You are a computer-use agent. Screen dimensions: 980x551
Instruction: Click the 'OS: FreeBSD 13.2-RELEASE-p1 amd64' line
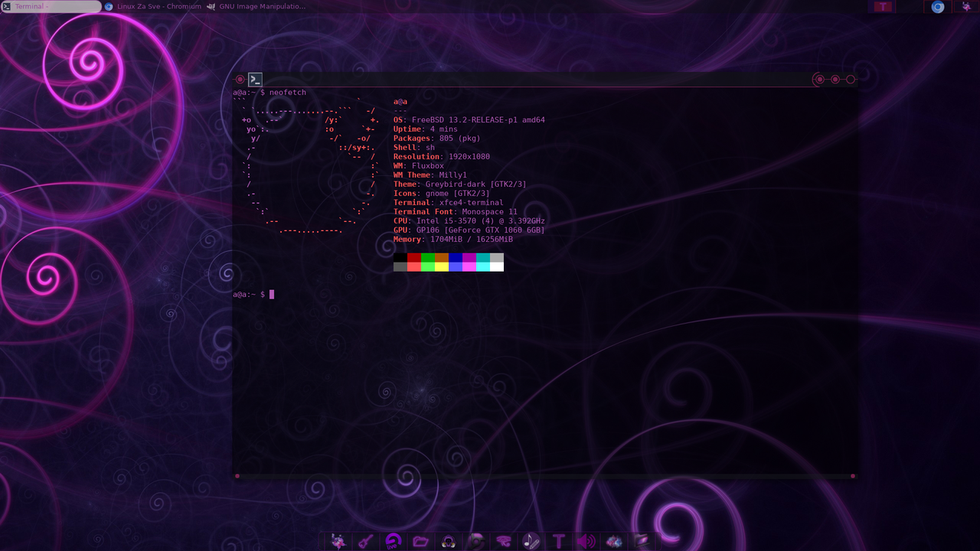click(x=469, y=120)
